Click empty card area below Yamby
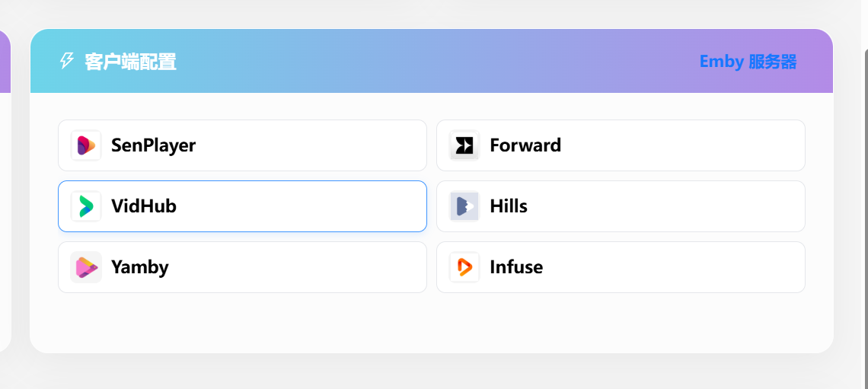 (242, 324)
